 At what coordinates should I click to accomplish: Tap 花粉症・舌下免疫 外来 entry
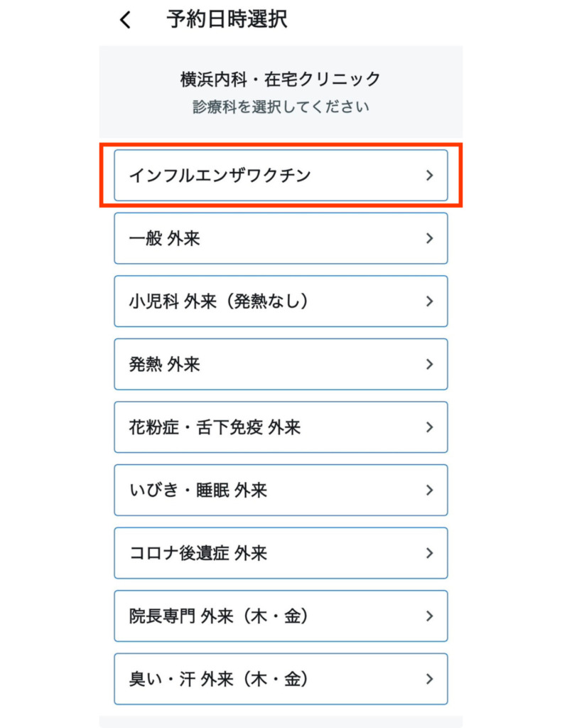point(280,427)
